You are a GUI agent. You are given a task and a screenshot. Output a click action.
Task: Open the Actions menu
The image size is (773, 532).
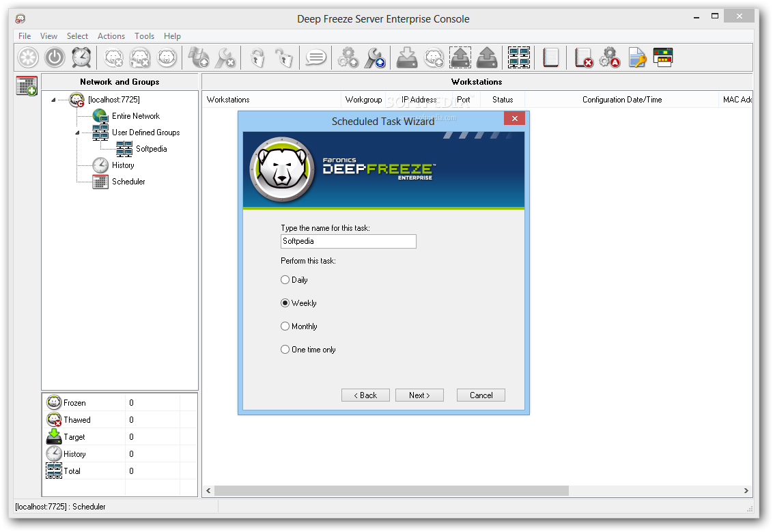click(x=111, y=36)
